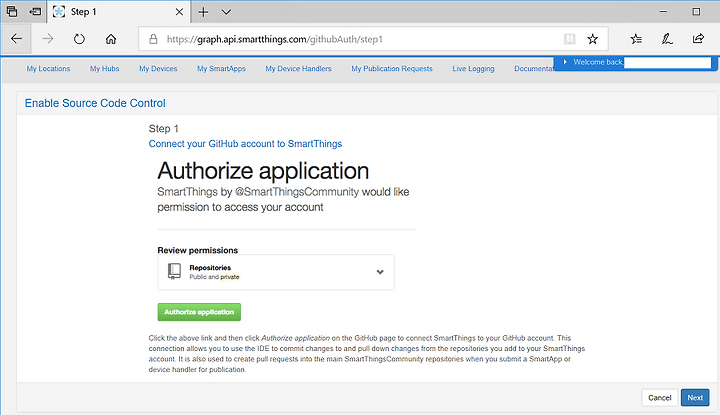720x415 pixels.
Task: Click the padlock site security icon
Action: pyautogui.click(x=153, y=39)
